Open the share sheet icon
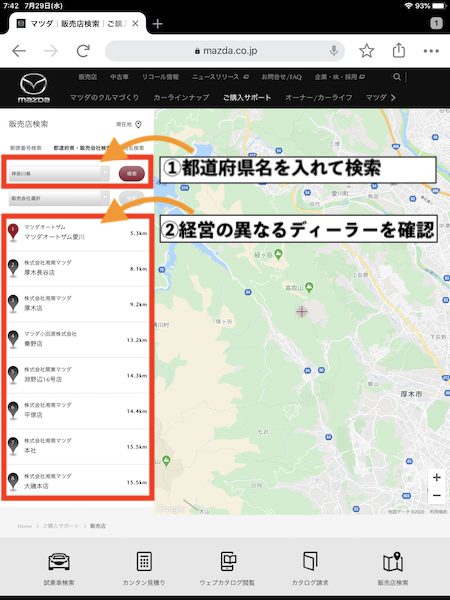Image resolution: width=450 pixels, height=600 pixels. click(x=399, y=50)
